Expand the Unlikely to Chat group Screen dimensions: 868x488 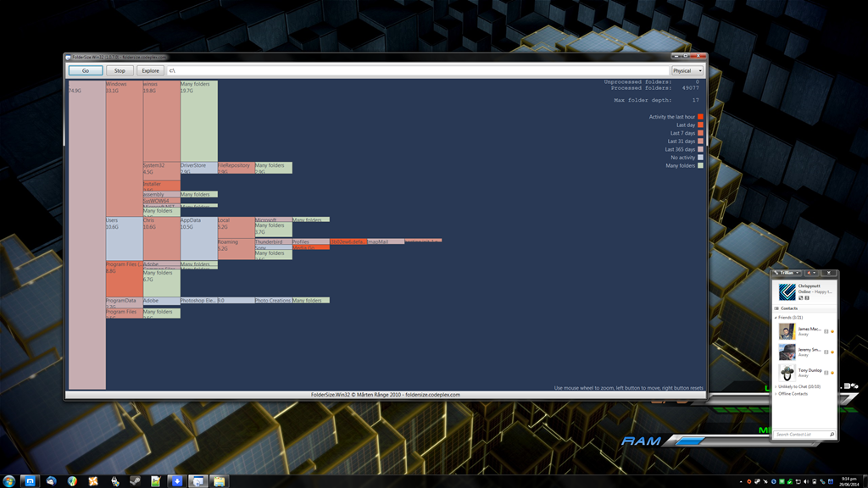[x=776, y=386]
